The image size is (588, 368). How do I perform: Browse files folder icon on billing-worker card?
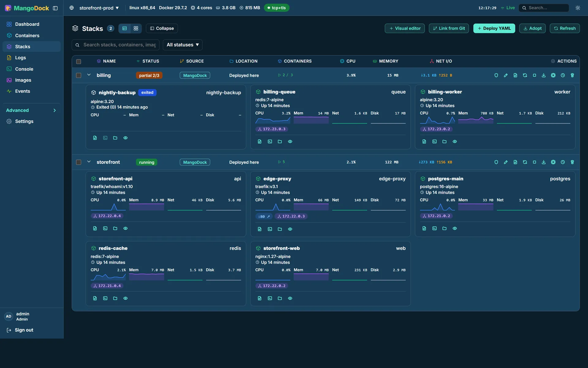[x=444, y=142]
